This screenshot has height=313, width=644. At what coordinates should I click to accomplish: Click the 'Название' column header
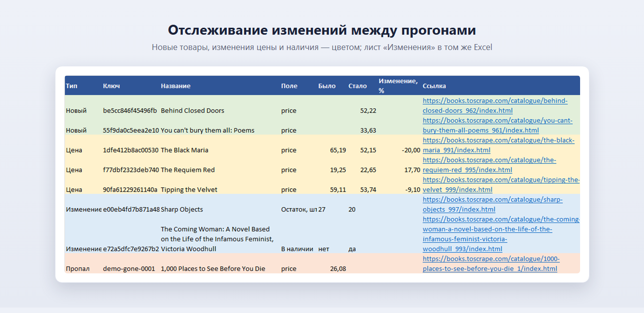tap(175, 86)
